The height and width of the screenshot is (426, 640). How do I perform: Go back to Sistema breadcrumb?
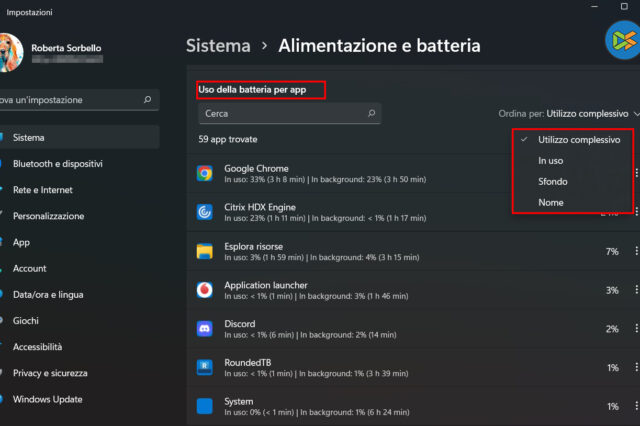coord(219,45)
